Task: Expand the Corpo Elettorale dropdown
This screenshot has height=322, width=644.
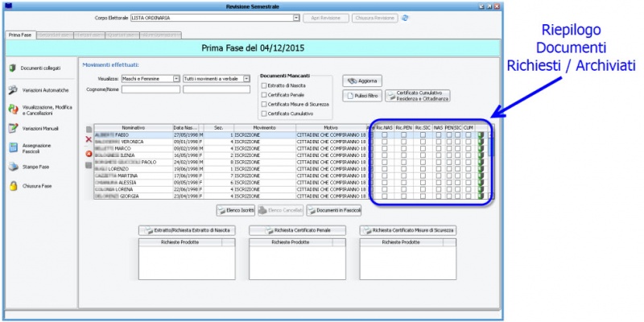Action: [x=296, y=17]
